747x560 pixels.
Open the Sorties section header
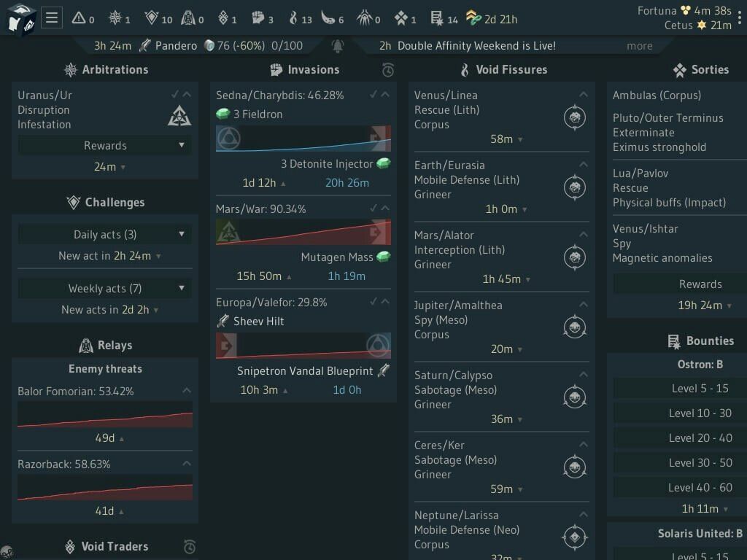(x=701, y=69)
